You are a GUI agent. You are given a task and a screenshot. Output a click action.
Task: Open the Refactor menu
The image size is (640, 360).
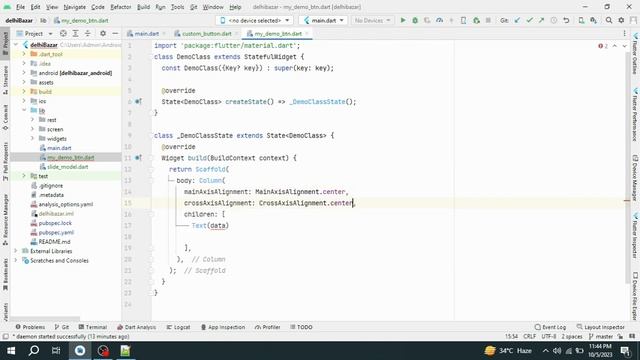click(x=121, y=7)
